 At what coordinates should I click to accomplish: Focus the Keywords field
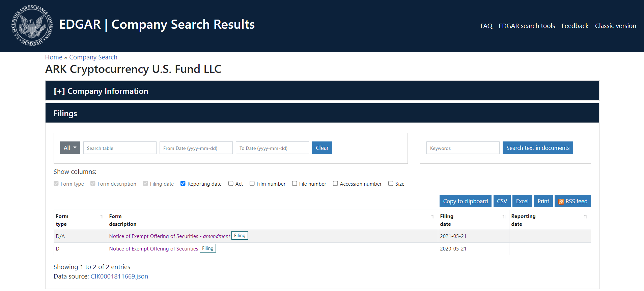[x=463, y=148]
